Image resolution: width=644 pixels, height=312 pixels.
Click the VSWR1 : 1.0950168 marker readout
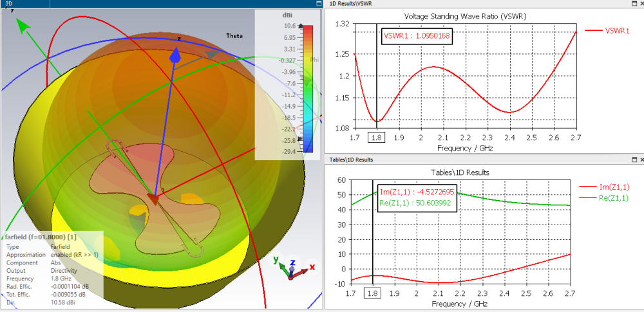417,36
